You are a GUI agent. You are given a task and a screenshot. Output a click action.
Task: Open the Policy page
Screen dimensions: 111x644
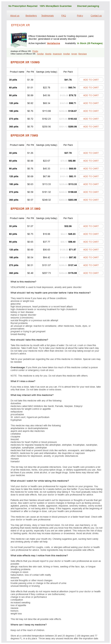(80, 16)
